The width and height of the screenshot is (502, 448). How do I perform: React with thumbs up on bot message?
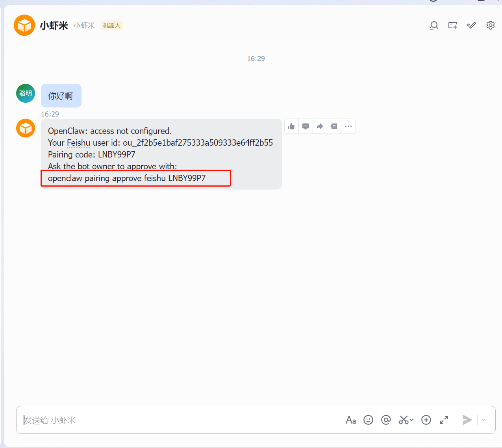(291, 126)
